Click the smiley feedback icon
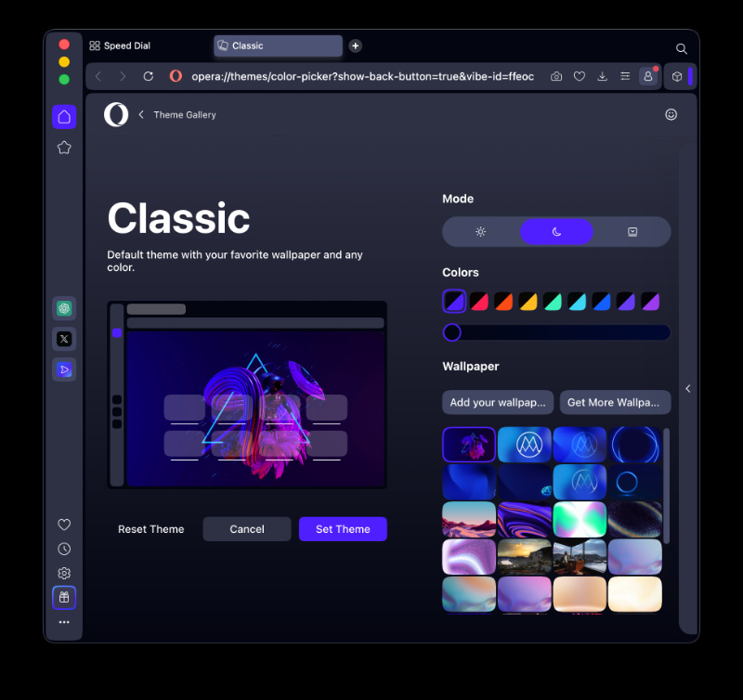 tap(671, 114)
